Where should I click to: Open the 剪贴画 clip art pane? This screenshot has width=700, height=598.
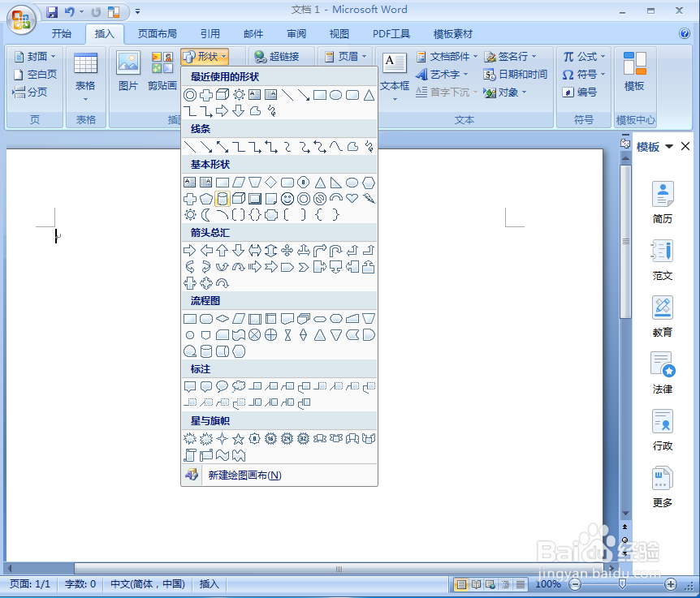[x=162, y=71]
